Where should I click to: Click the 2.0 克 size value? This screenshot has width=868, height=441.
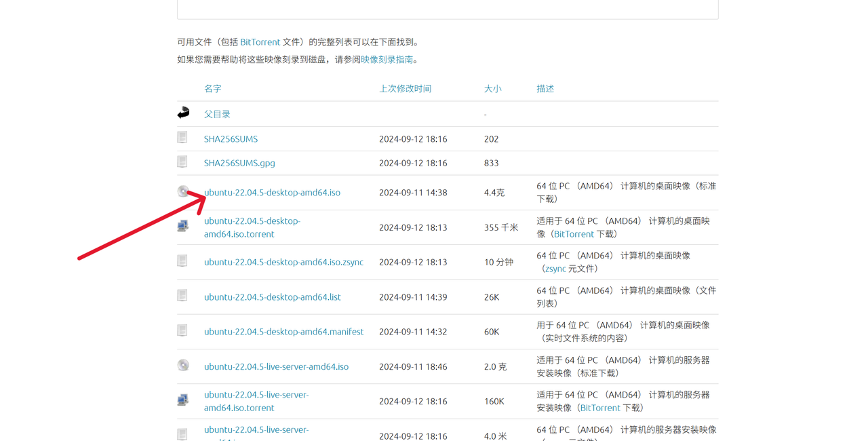tap(495, 366)
